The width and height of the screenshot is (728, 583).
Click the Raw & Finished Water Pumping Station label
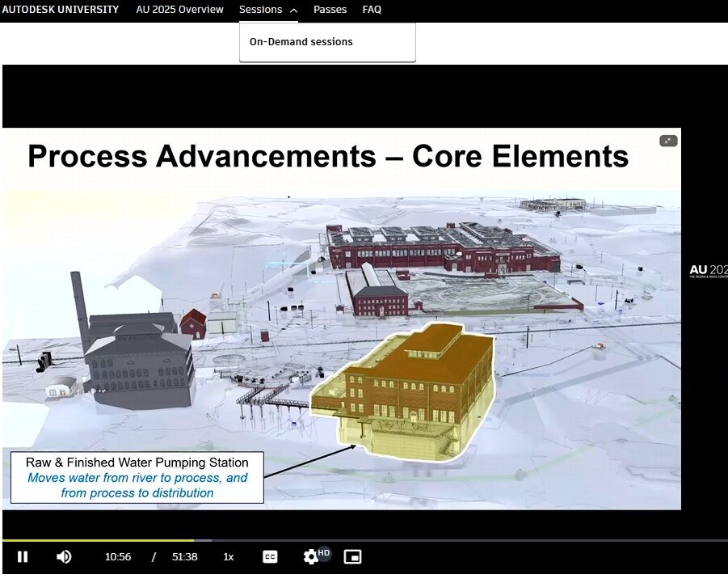pos(137,463)
